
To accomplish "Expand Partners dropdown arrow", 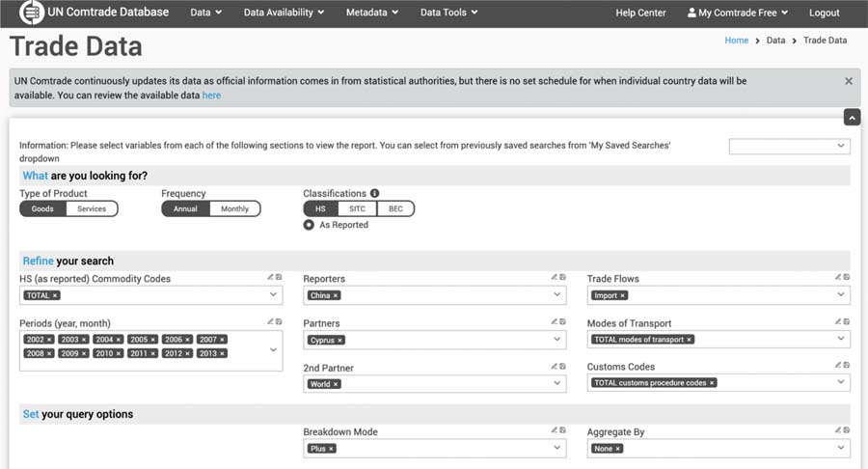I will (556, 339).
